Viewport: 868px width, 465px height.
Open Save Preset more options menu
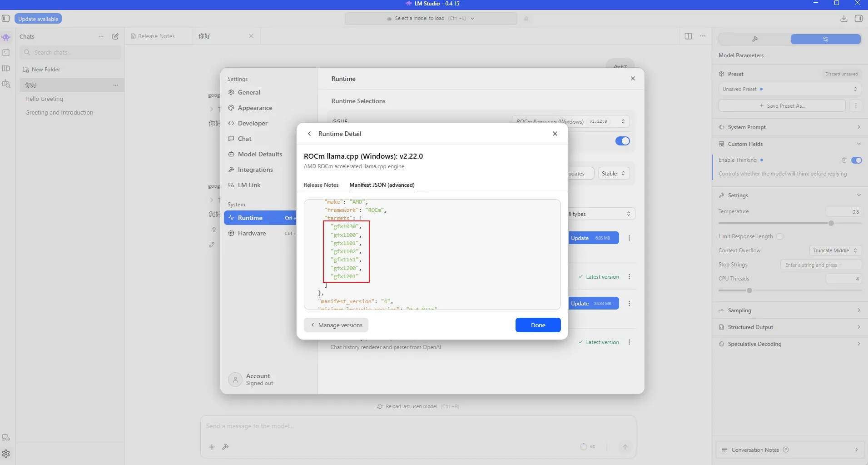pos(856,105)
